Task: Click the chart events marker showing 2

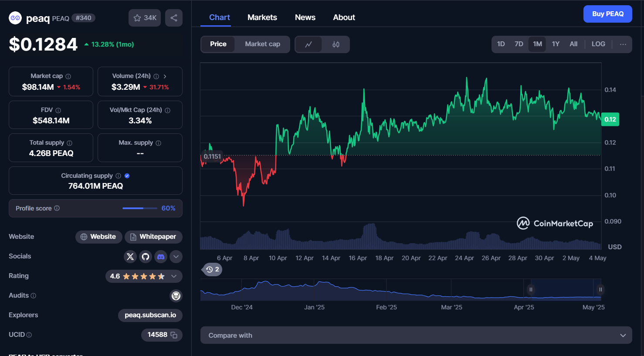Action: 212,269
